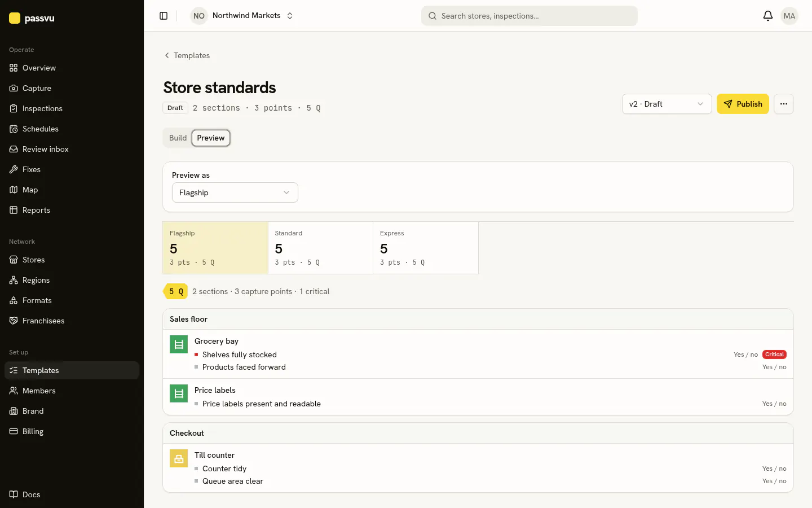Click the Review inbox icon

click(14, 149)
